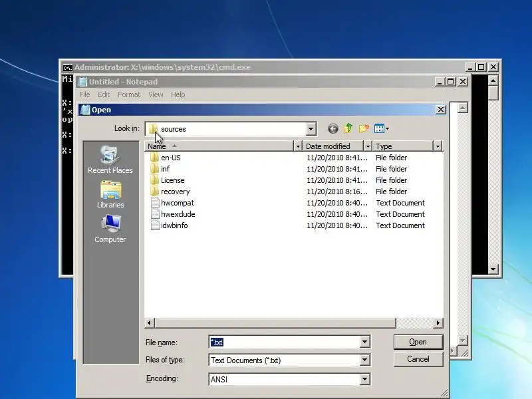
Task: Select the hwexclude text file icon
Action: (x=155, y=214)
